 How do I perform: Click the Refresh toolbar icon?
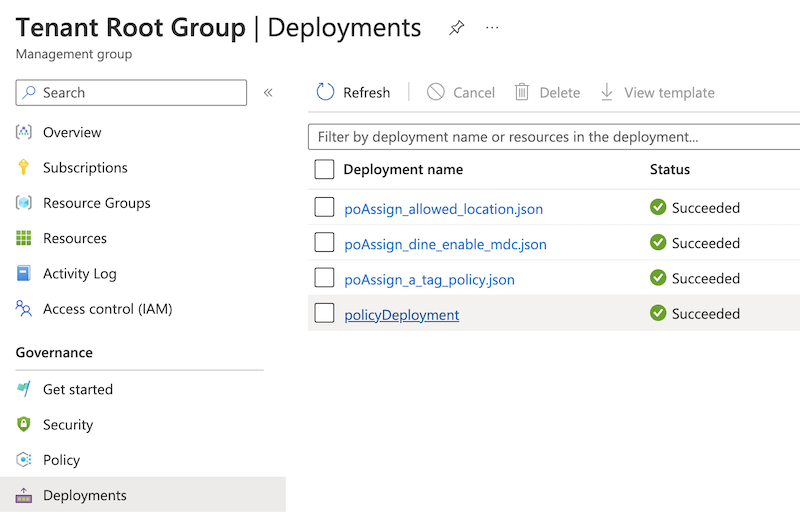click(325, 92)
